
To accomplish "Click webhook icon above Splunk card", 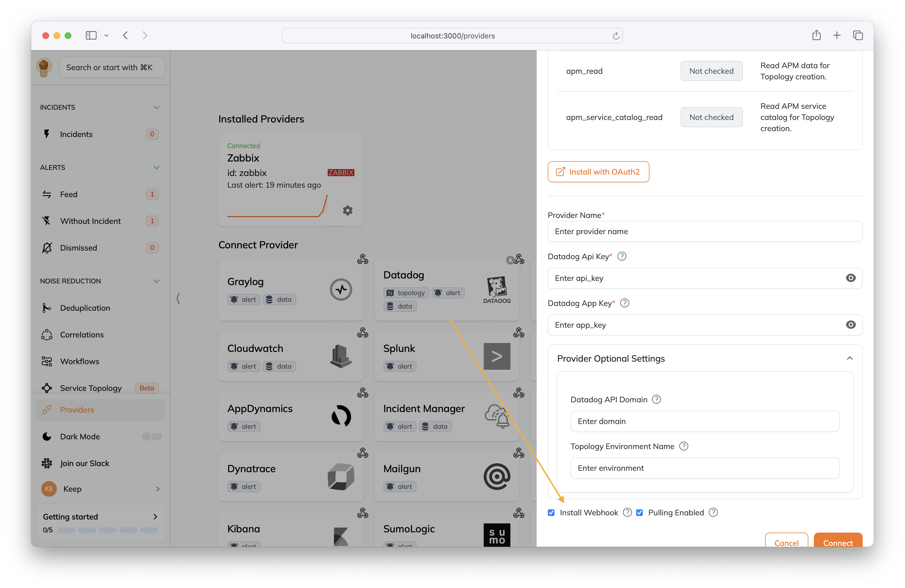I will [519, 333].
